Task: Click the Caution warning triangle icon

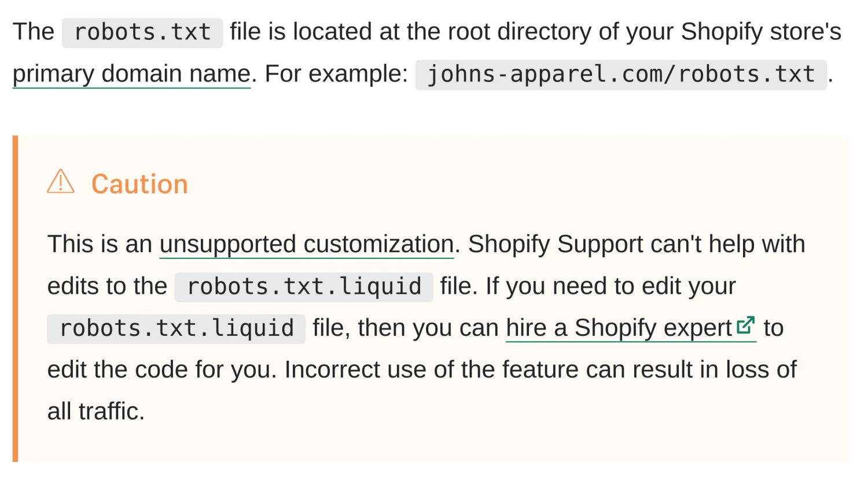Action: coord(61,182)
